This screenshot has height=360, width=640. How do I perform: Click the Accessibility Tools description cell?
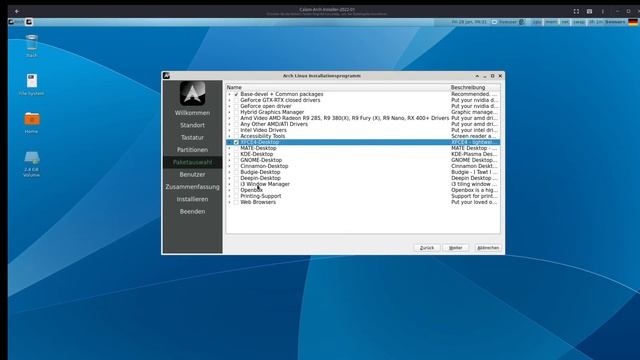(474, 136)
